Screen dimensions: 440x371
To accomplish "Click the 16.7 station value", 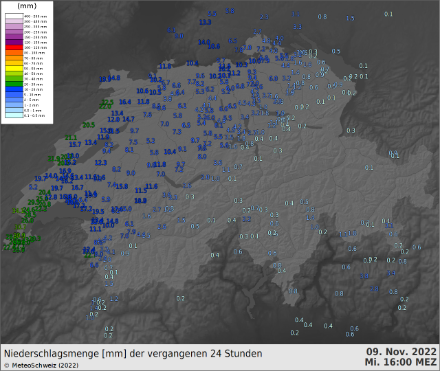I will 77,188.
